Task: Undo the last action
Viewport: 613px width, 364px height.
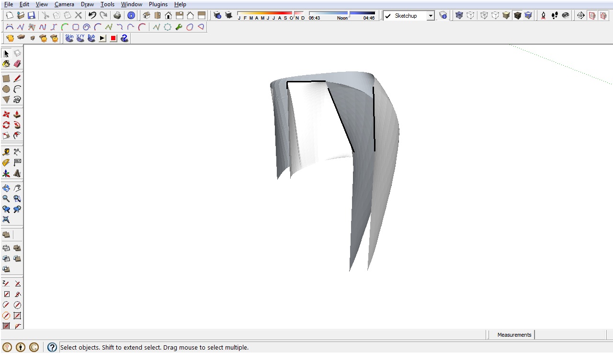Action: (x=92, y=15)
